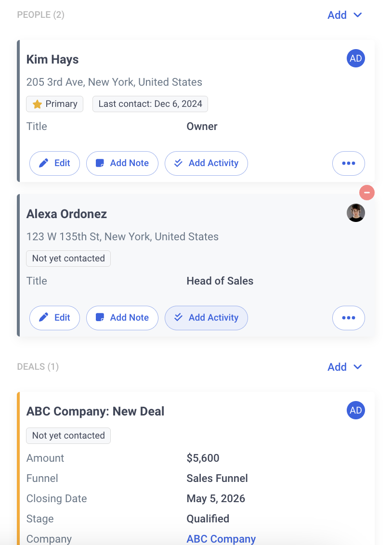Add Activity for Alexa Ordonez

point(206,318)
